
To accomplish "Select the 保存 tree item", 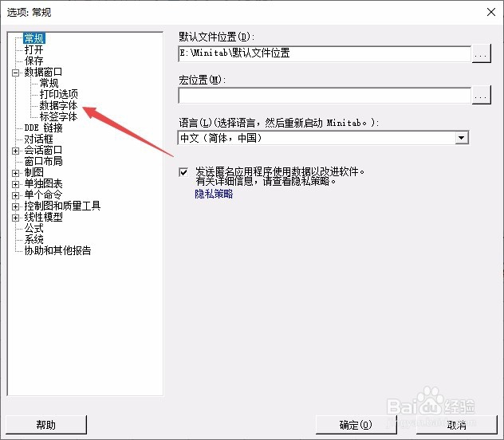I will [33, 61].
